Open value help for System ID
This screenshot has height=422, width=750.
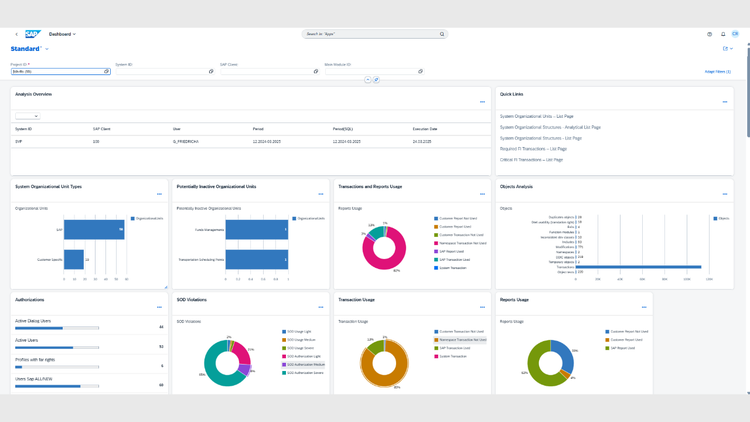coord(211,71)
